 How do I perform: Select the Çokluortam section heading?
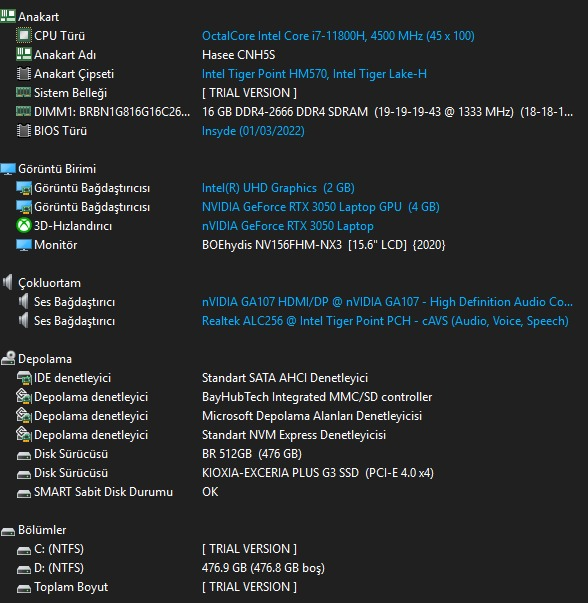50,283
